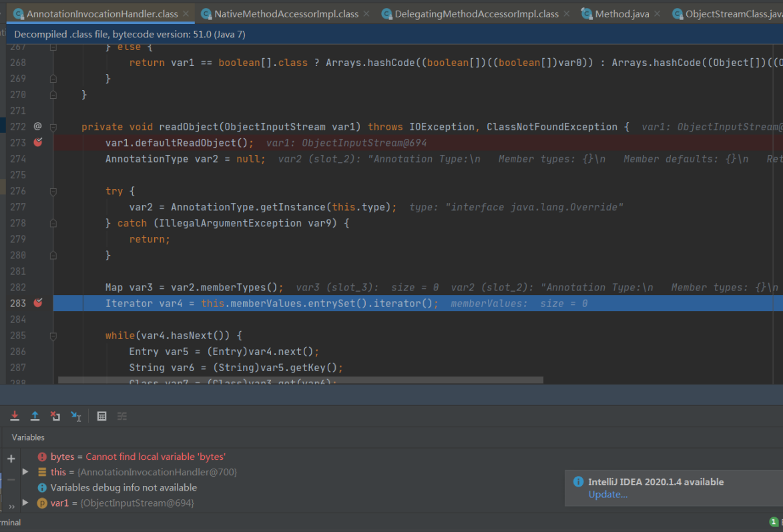Click IntelliJ IDEA 2020.1.4 available notification

(x=656, y=482)
